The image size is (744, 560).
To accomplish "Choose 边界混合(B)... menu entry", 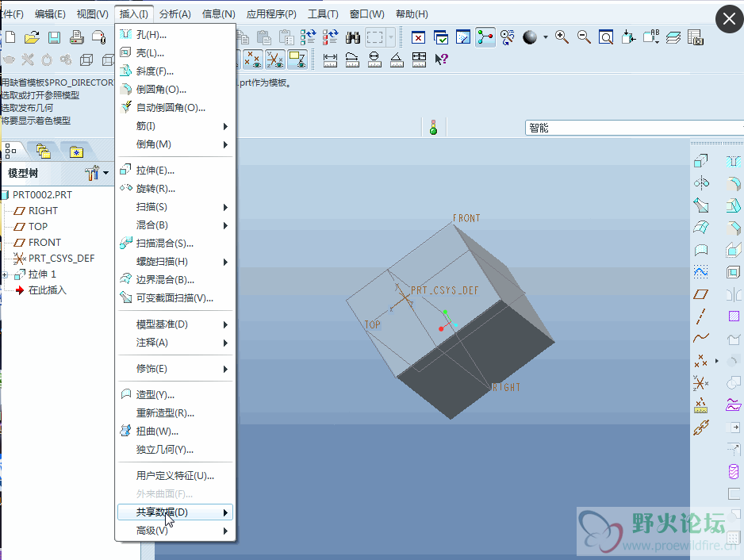I will point(175,280).
